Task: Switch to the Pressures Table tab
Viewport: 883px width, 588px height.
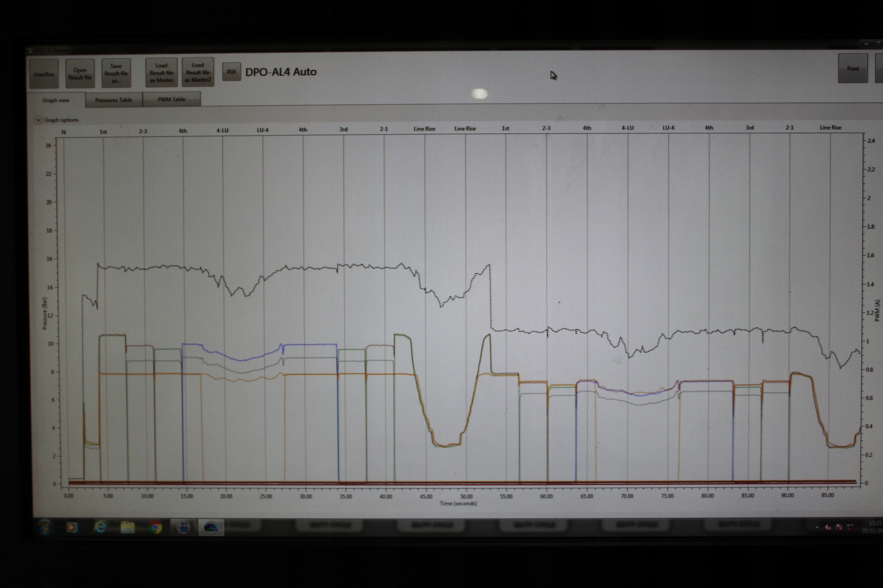Action: pyautogui.click(x=113, y=100)
